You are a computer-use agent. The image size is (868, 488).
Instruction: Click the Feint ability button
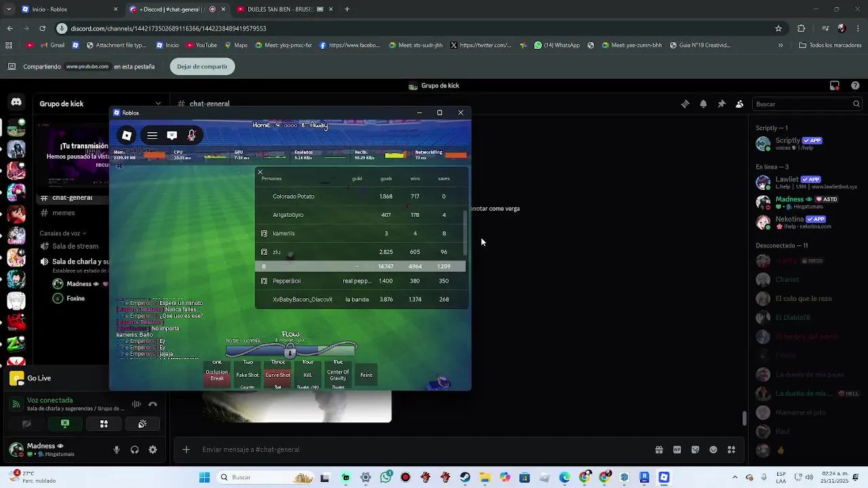(x=366, y=375)
